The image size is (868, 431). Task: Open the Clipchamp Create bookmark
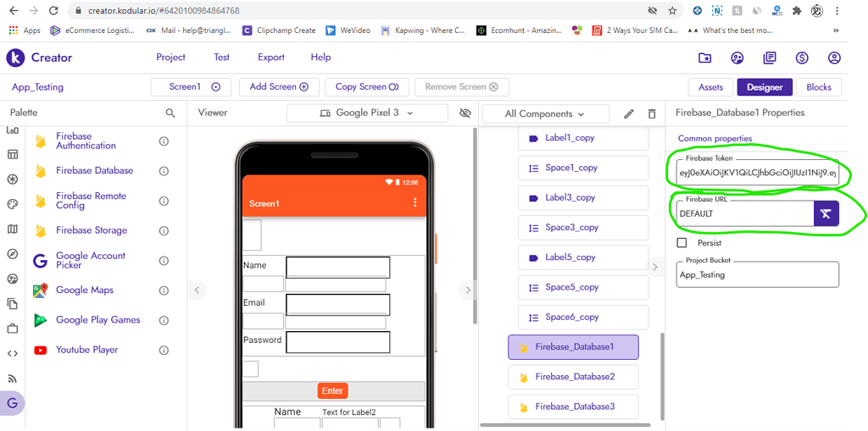(x=280, y=30)
